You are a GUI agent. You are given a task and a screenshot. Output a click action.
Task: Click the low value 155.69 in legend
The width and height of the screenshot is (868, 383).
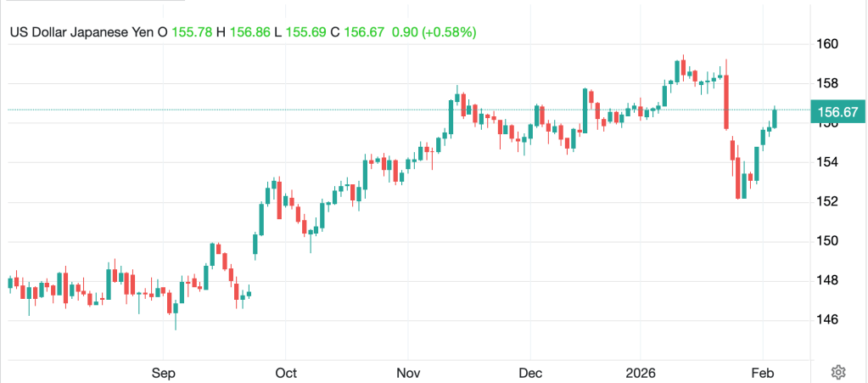305,32
